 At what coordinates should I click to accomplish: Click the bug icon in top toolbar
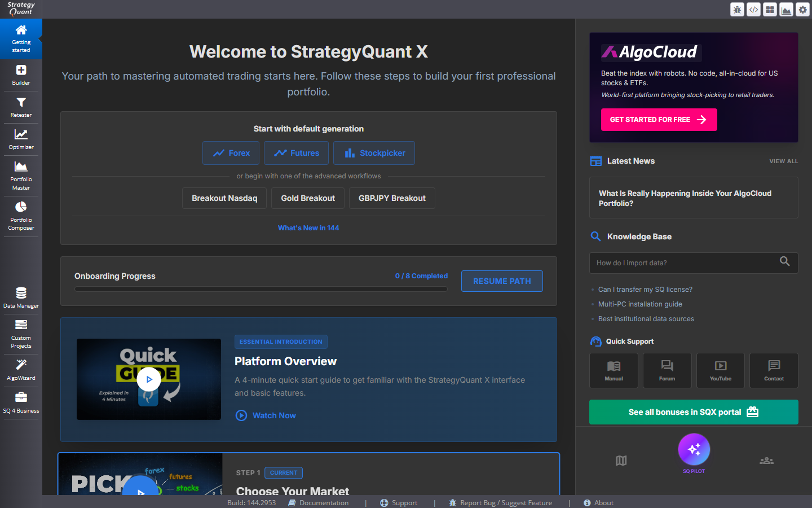(737, 10)
